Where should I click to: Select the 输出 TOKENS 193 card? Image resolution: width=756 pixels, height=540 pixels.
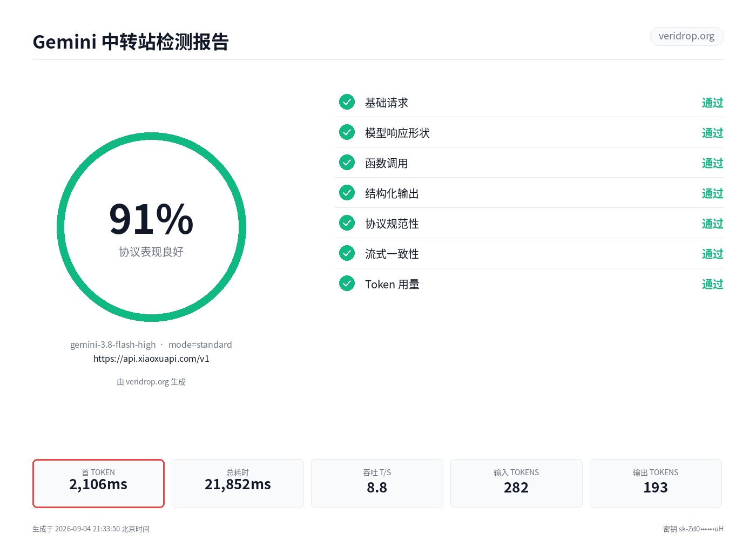[x=656, y=483]
